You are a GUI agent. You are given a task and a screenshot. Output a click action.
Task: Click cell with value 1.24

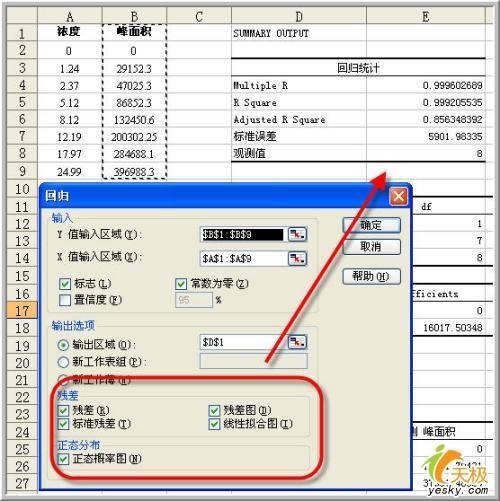pyautogui.click(x=70, y=69)
